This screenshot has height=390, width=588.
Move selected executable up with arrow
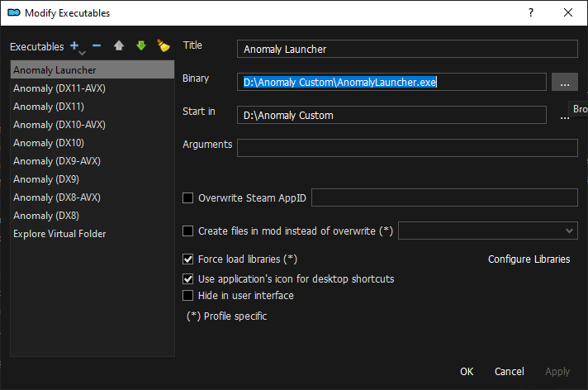pos(120,46)
